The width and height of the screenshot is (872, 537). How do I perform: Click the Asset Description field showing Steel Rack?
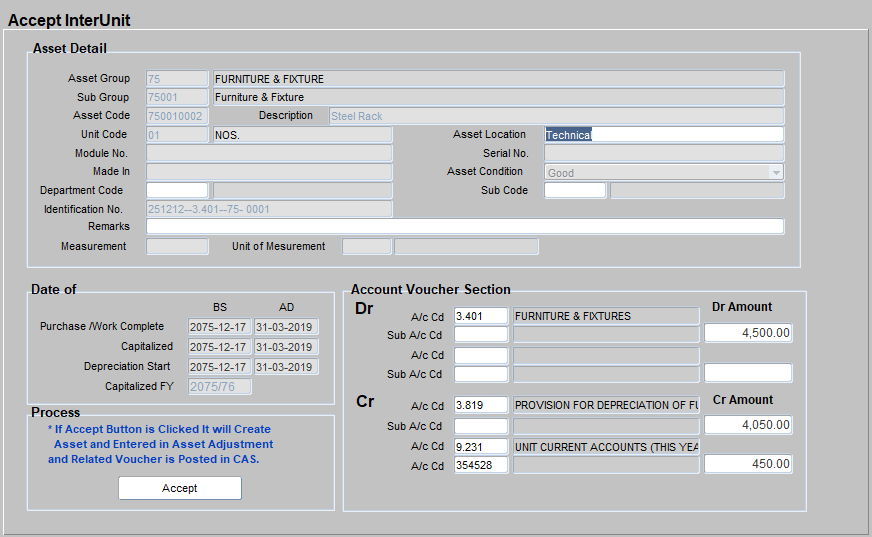[556, 116]
